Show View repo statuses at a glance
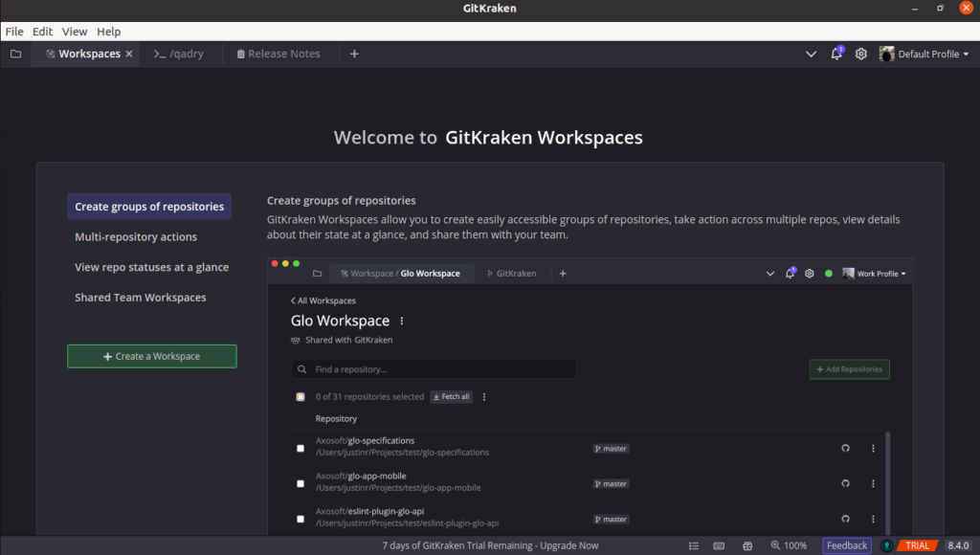Screen dimensions: 980x555 pos(152,267)
